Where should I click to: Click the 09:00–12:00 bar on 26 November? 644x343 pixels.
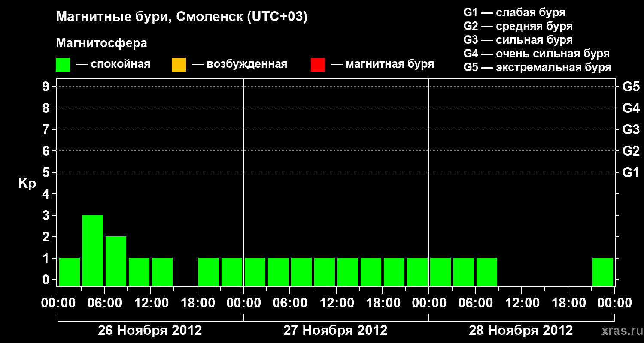(139, 272)
